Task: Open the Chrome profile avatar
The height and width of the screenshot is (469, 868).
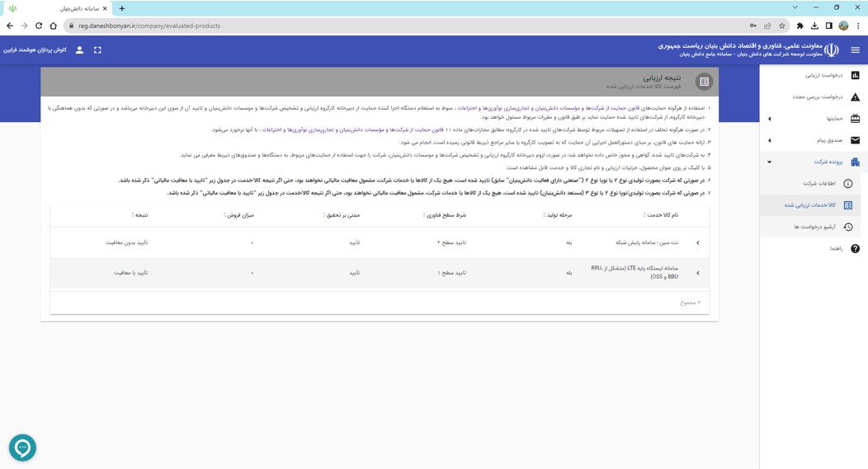Action: click(843, 26)
